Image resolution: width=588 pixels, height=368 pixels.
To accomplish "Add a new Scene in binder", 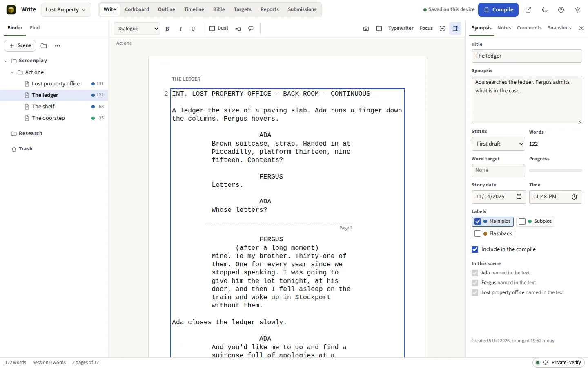I will [20, 46].
